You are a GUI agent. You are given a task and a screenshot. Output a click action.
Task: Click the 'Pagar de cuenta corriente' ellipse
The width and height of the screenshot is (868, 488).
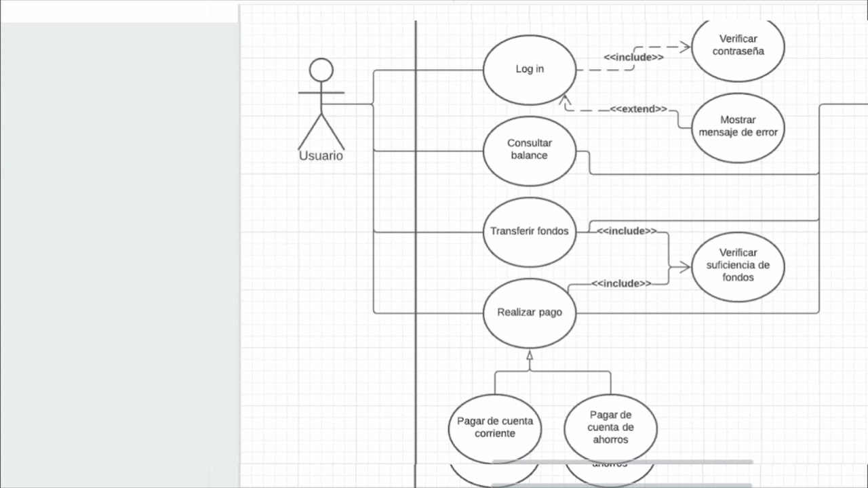click(495, 428)
